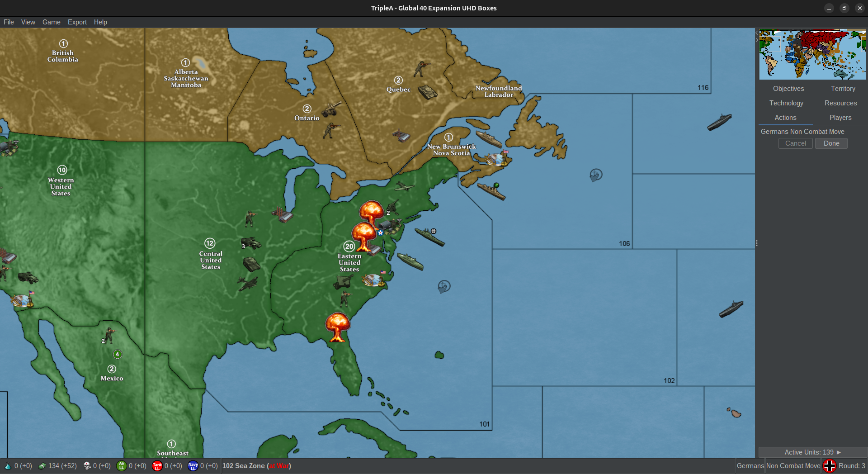Image resolution: width=868 pixels, height=474 pixels.
Task: Click the convoy marker in sea zone 106
Action: click(x=596, y=175)
